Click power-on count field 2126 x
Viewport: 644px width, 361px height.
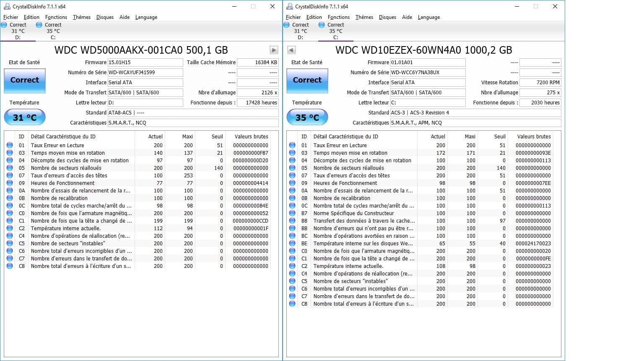tap(258, 93)
